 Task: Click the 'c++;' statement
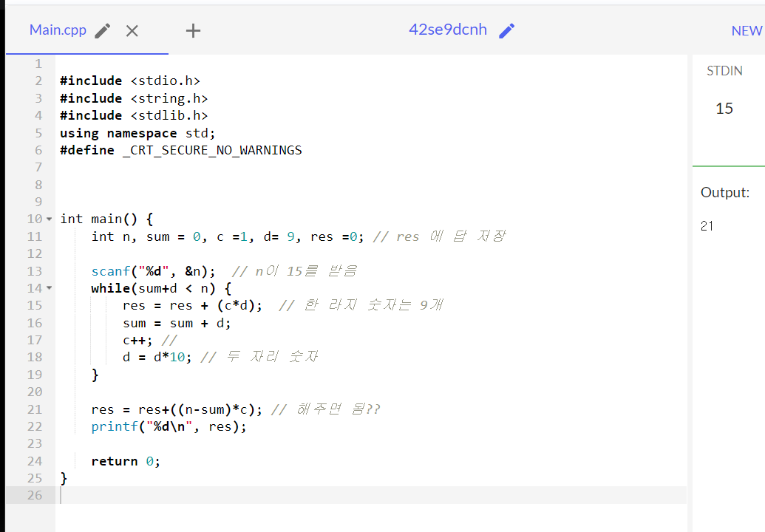(x=137, y=341)
